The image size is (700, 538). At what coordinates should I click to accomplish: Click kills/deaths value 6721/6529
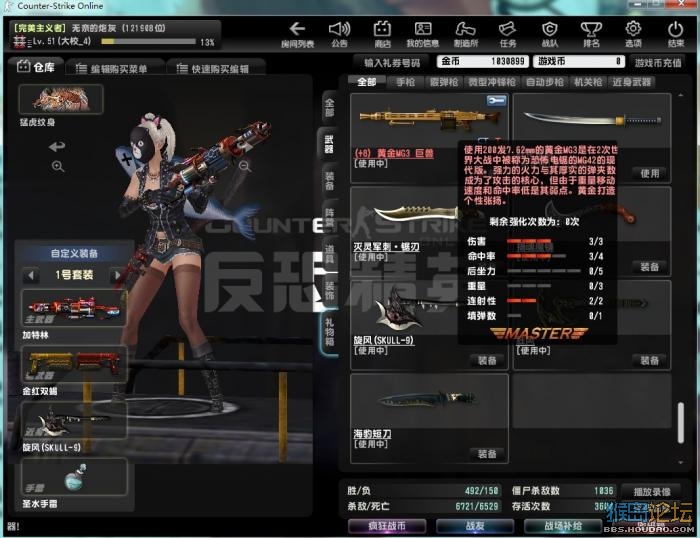(x=476, y=506)
